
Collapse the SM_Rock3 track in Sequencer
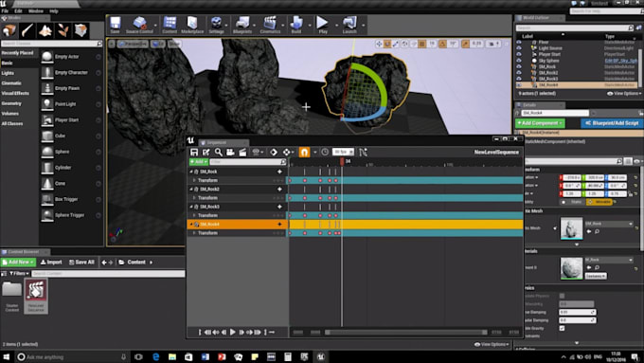click(x=191, y=207)
